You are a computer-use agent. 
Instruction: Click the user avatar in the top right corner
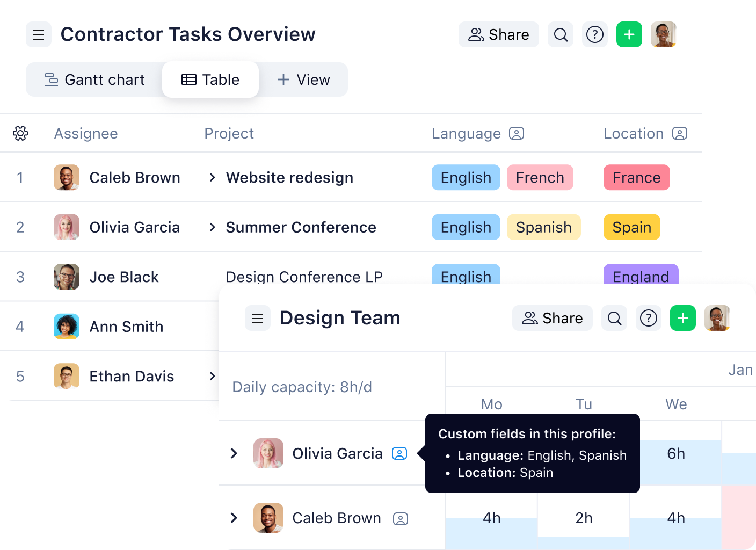pos(663,34)
